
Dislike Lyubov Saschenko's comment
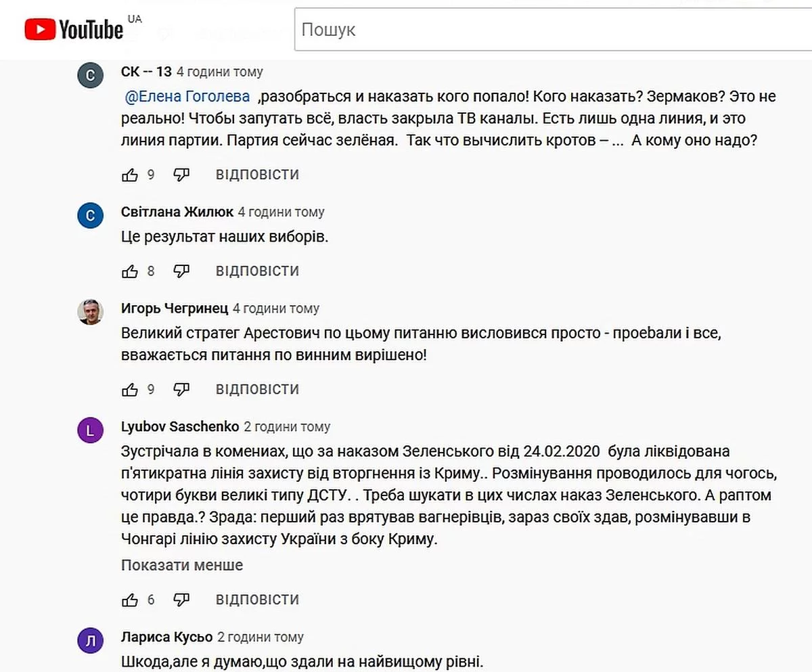[181, 600]
